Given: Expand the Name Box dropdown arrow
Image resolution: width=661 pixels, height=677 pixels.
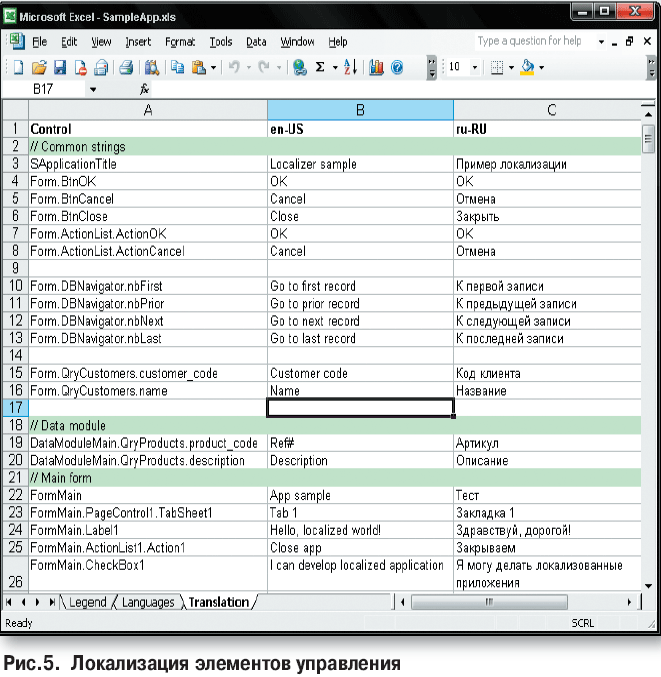Looking at the screenshot, I should click(93, 89).
